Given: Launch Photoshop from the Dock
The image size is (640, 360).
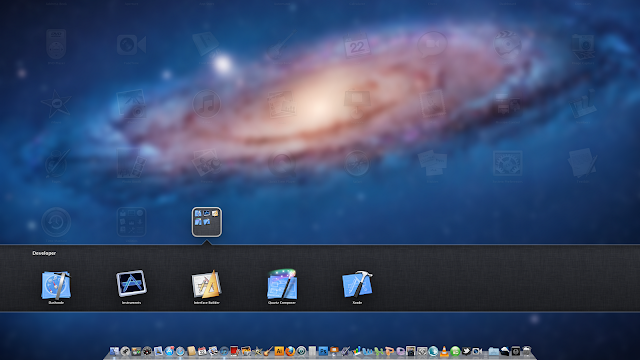Looking at the screenshot, I should [323, 351].
